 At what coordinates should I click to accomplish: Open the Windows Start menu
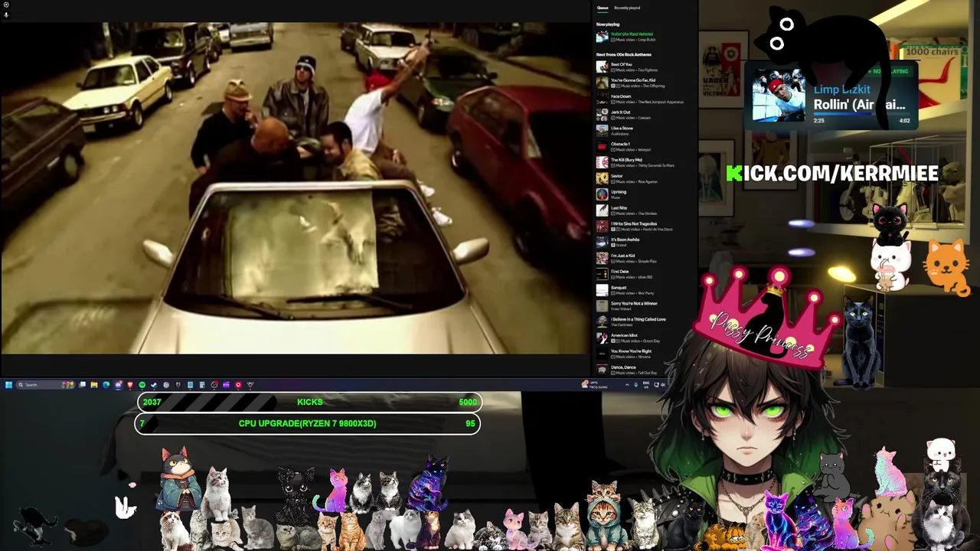(x=8, y=385)
